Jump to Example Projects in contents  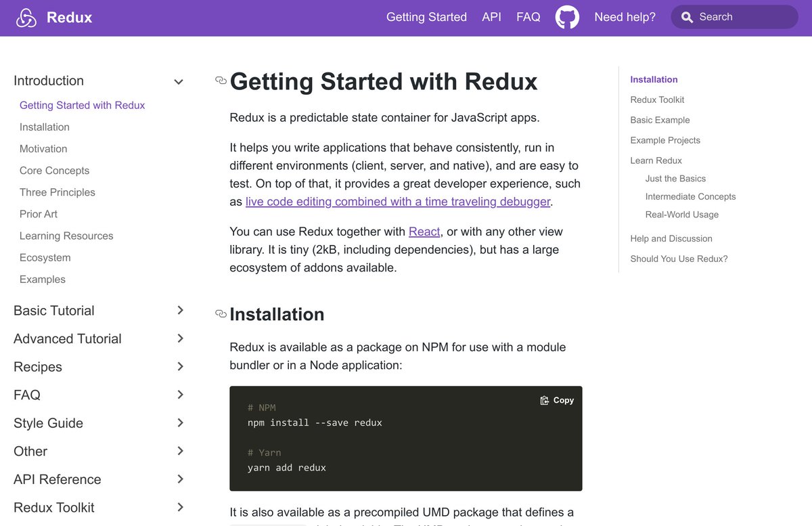point(665,140)
